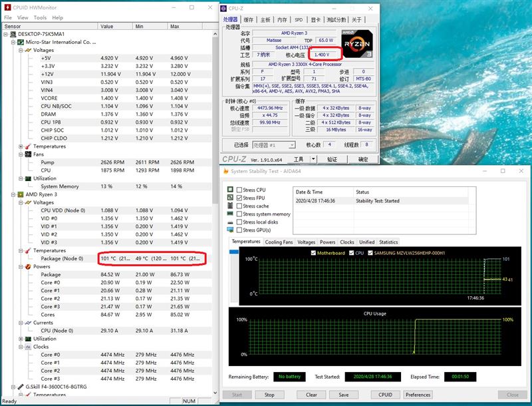Click the Currents icon under AMD Ryzen 3
Viewport: 532px width, 406px height.
tap(27, 322)
